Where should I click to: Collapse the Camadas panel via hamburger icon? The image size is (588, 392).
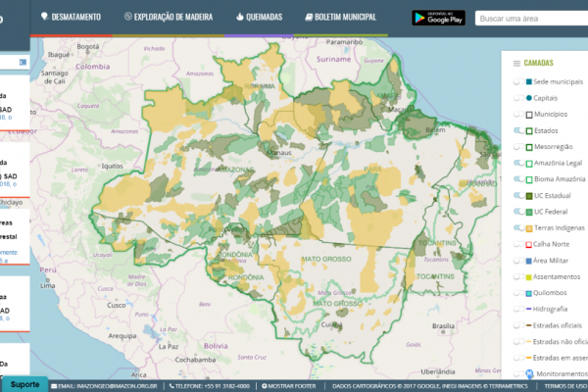[516, 63]
